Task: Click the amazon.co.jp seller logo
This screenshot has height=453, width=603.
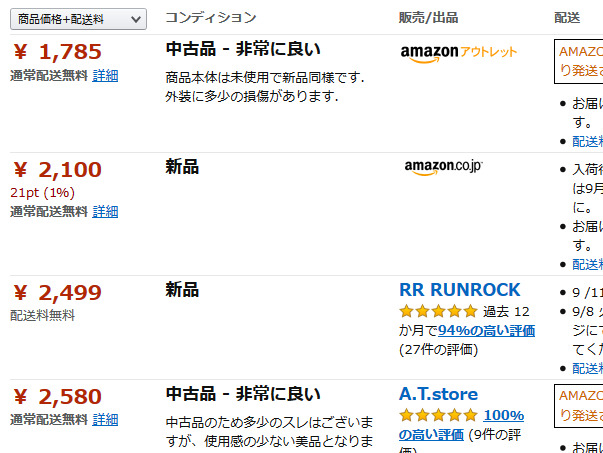Action: tap(443, 167)
